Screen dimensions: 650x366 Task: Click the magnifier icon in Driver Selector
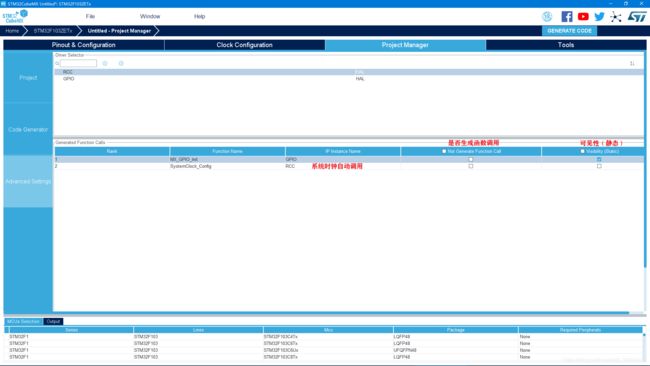[57, 63]
